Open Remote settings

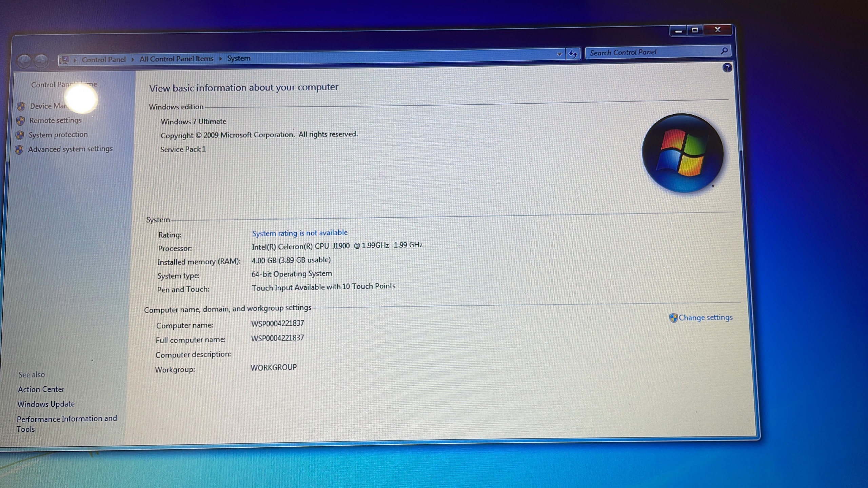click(56, 120)
